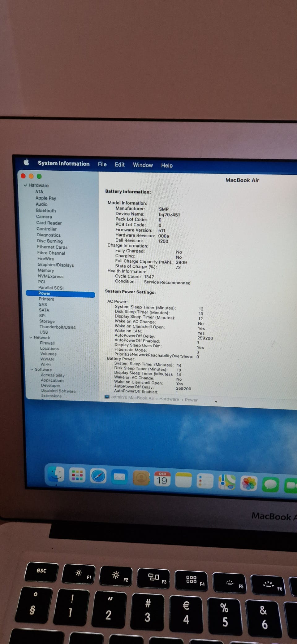The image size is (297, 644).
Task: Open the File menu
Action: pyautogui.click(x=102, y=164)
